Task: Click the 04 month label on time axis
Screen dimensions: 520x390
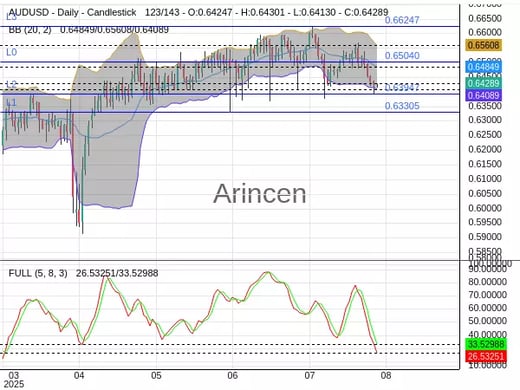Action: (79, 376)
